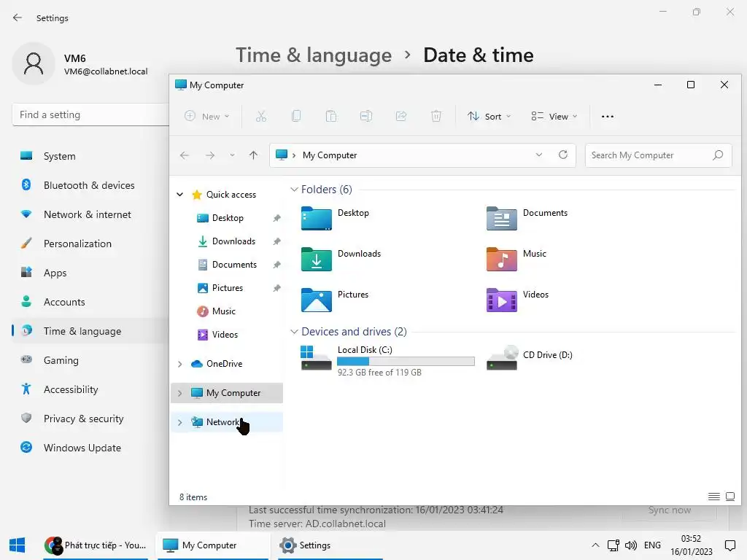747x560 pixels.
Task: Switch to Settings taskbar button
Action: 330,545
